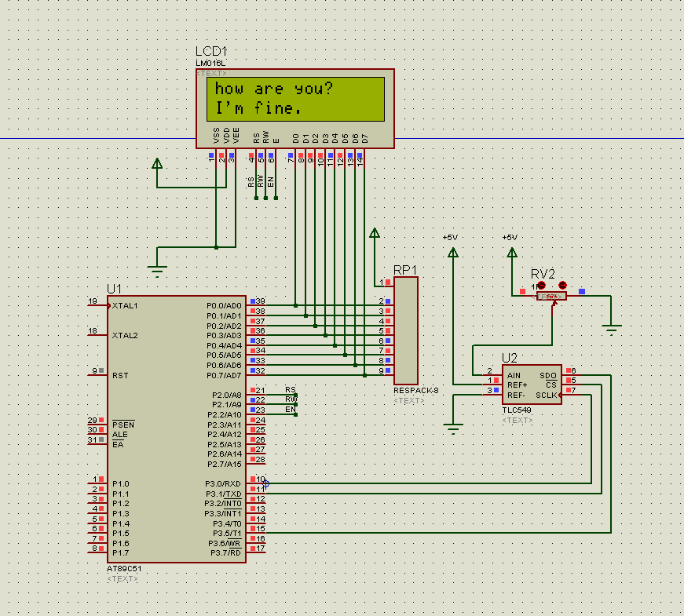Select the RP1 resistor pack body
This screenshot has height=616, width=684.
(406, 331)
